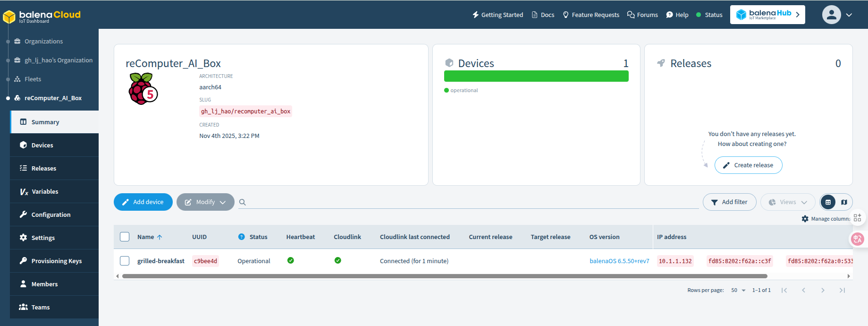
Task: Toggle the select-all devices checkbox
Action: (x=125, y=237)
